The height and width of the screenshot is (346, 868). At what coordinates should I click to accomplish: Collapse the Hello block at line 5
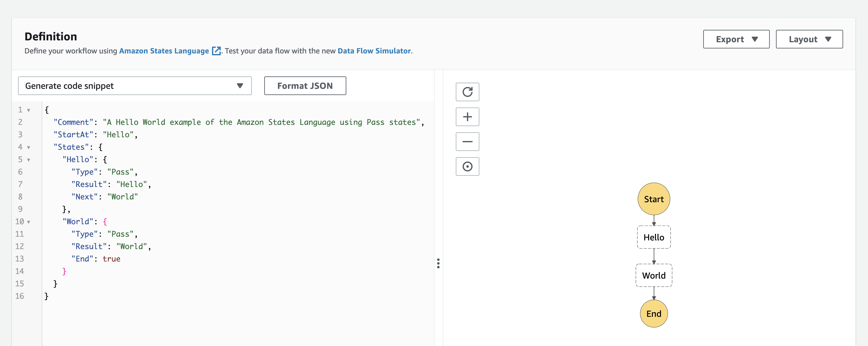coord(29,160)
